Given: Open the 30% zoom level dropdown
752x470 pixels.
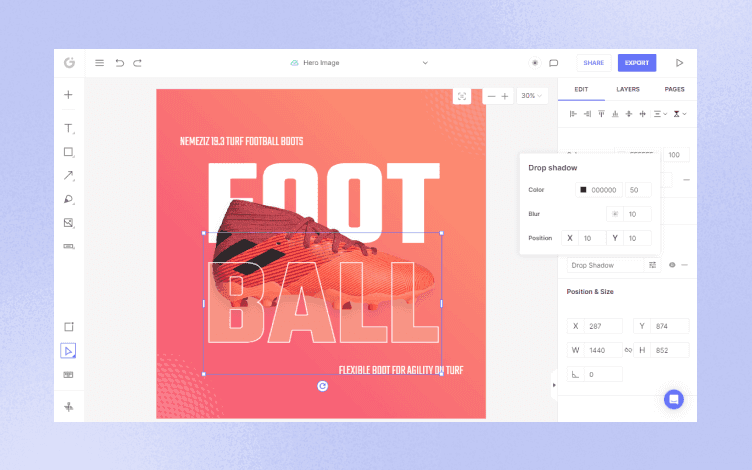Looking at the screenshot, I should 531,96.
